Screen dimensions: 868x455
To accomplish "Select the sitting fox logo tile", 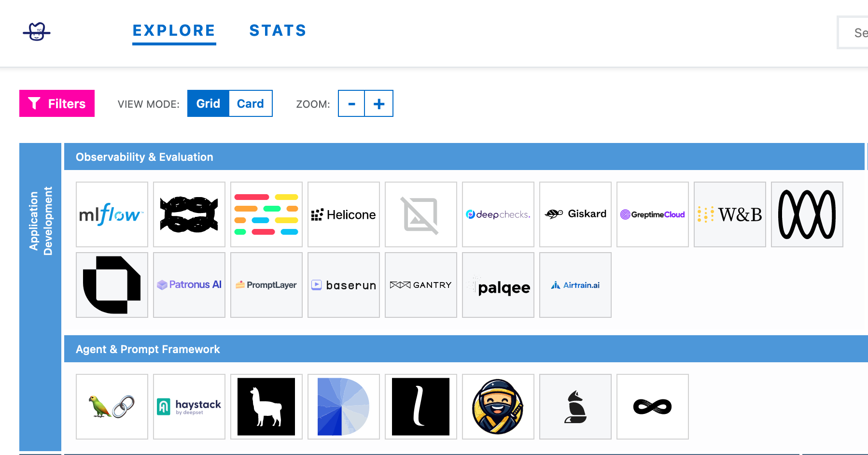I will (x=575, y=407).
